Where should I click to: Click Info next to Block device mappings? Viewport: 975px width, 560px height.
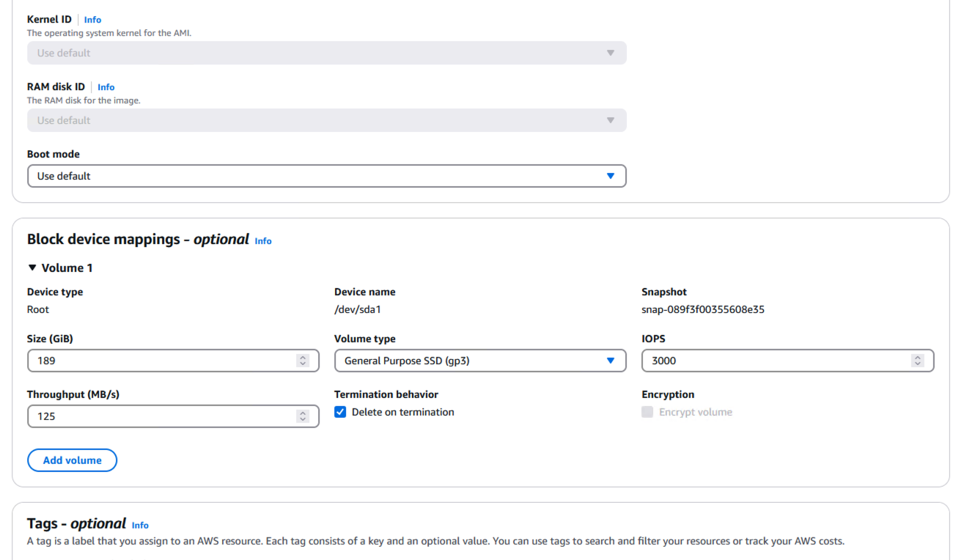(262, 241)
